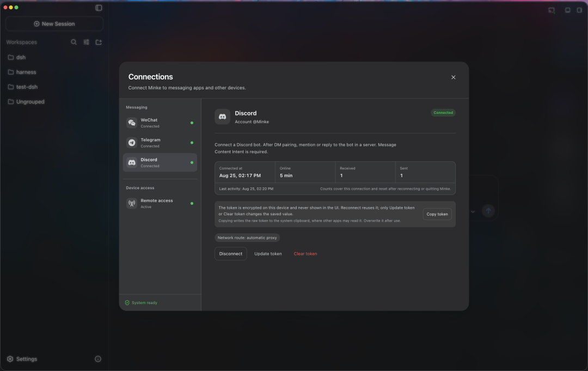The width and height of the screenshot is (588, 371).
Task: Click the send arrow button behind the dialog
Action: point(488,211)
